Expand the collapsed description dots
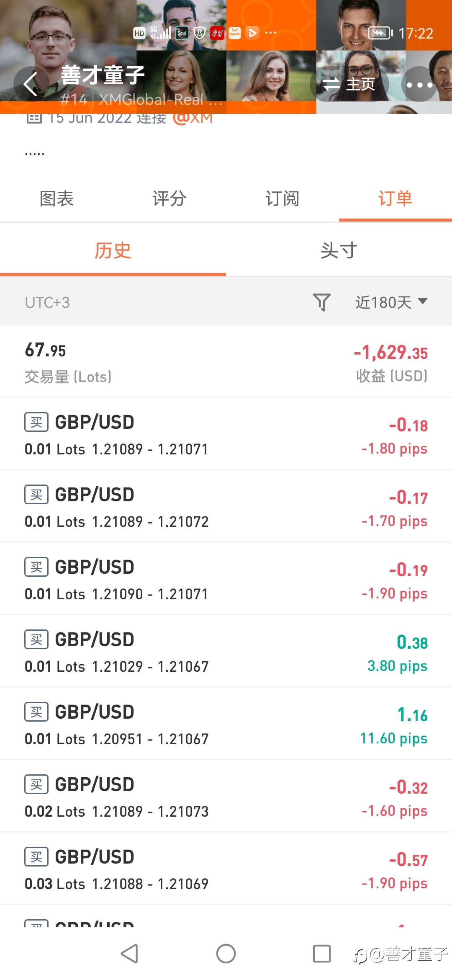This screenshot has width=452, height=980. 35,153
